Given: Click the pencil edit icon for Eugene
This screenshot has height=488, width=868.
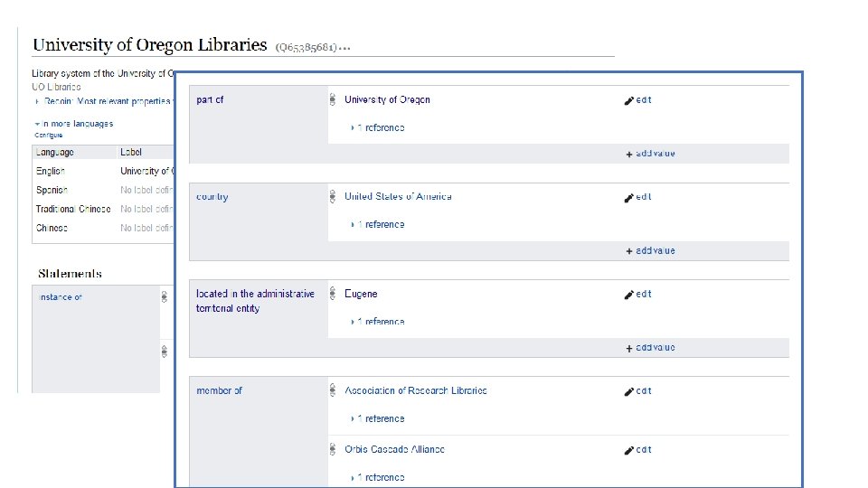Looking at the screenshot, I should [x=629, y=295].
